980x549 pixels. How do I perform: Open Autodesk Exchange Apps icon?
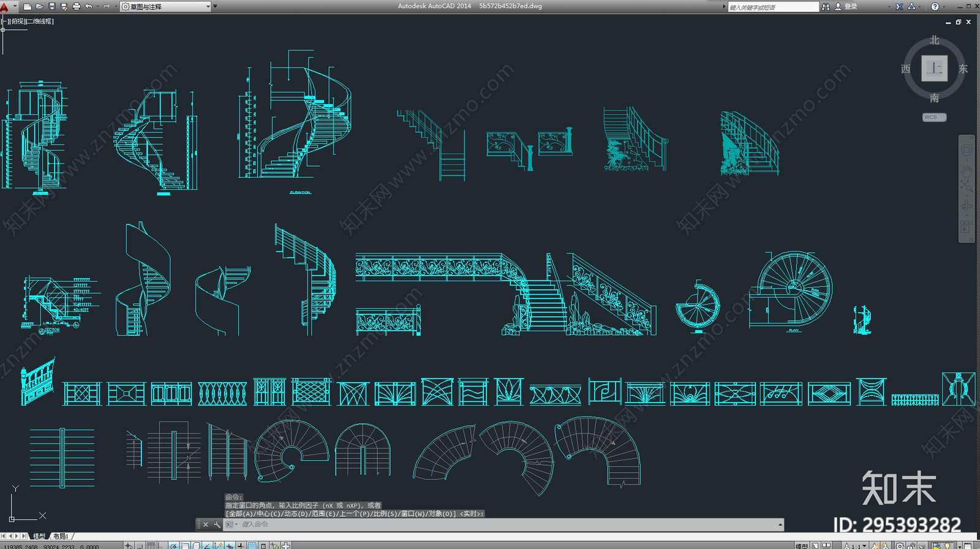899,7
